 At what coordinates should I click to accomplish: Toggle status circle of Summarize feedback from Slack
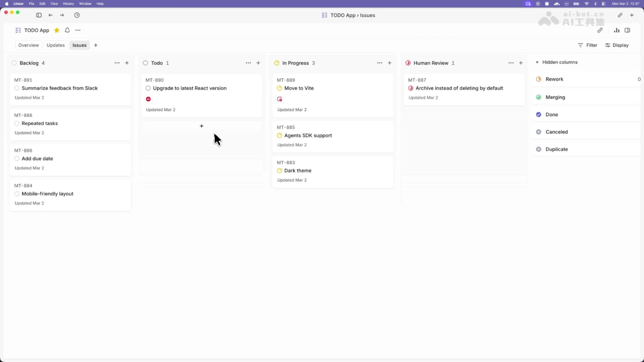pyautogui.click(x=17, y=88)
